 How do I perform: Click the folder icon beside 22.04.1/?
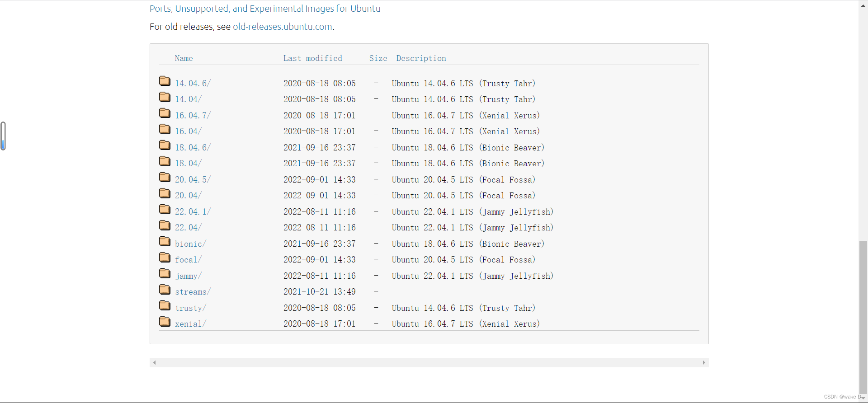pyautogui.click(x=165, y=209)
